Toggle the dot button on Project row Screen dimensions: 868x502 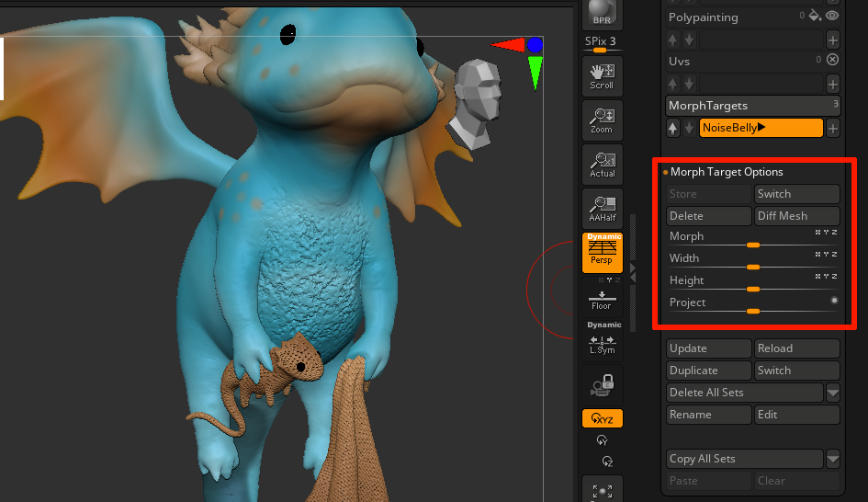pos(834,301)
